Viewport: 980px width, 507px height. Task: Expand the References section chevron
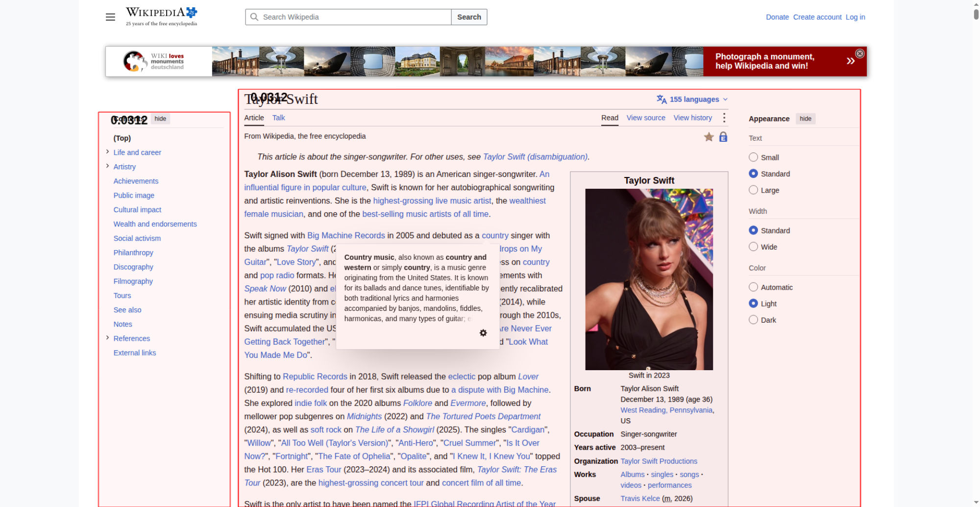tap(107, 338)
